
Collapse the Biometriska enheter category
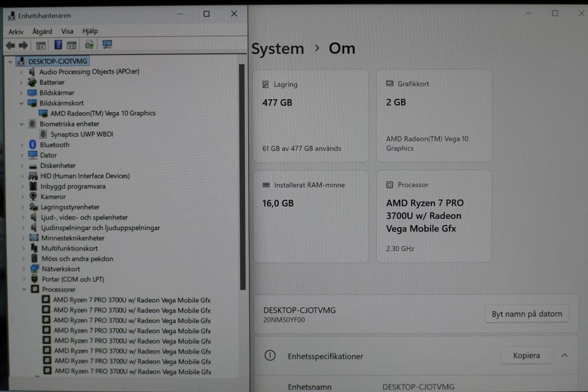point(22,124)
